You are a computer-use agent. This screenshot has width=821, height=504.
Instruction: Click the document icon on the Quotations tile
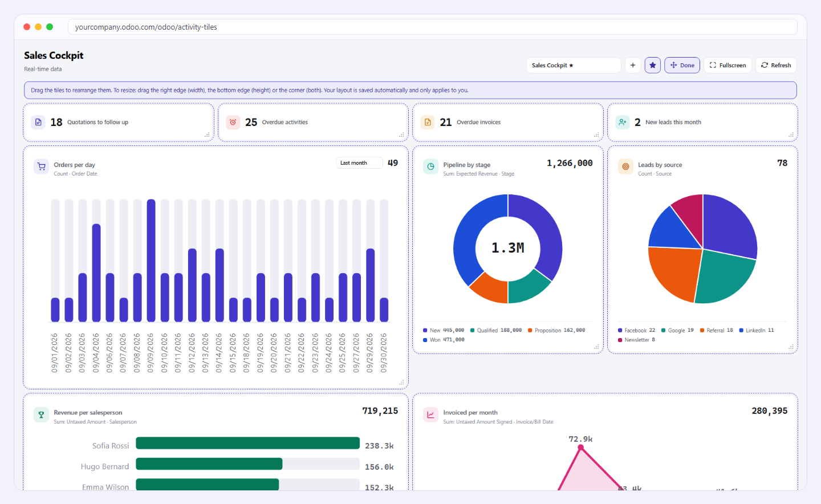(x=38, y=122)
